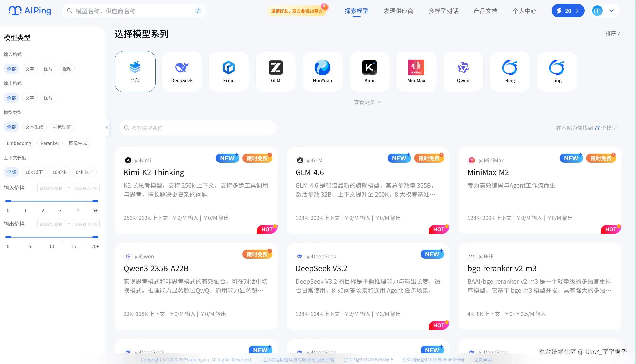Open the 多模型对话 menu item
Viewport: 636px width, 364px height.
(443, 11)
